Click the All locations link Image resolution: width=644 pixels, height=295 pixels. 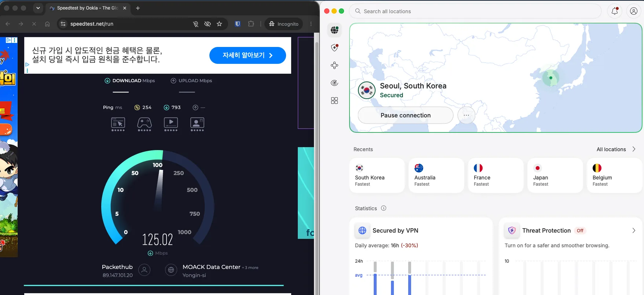point(611,149)
